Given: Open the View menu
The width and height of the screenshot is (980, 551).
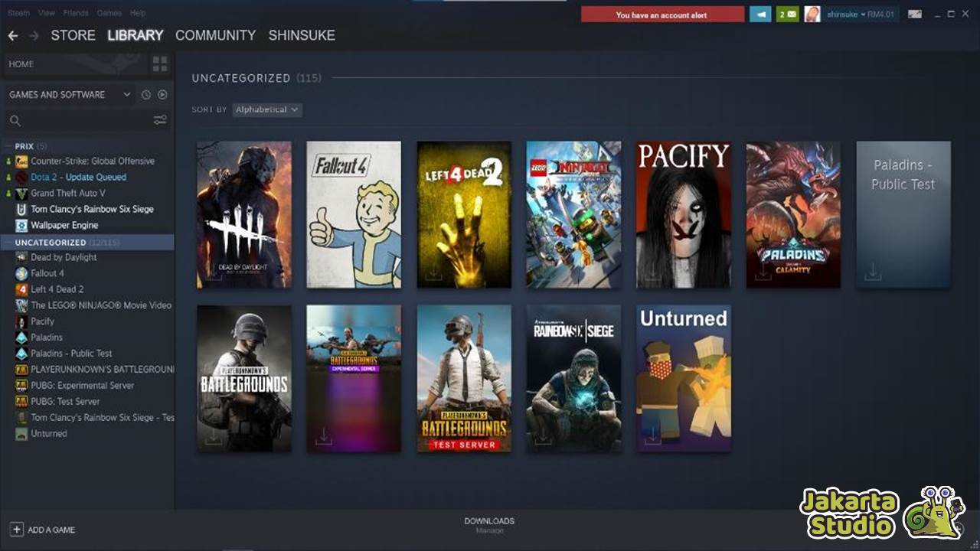Looking at the screenshot, I should click(x=47, y=13).
